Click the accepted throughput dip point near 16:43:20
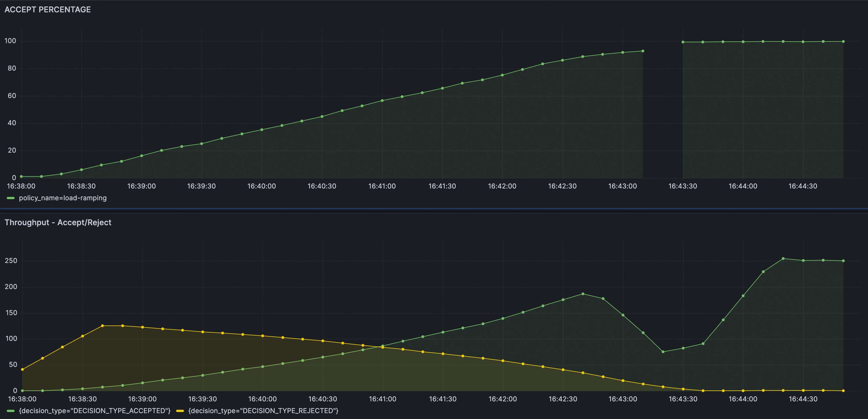The width and height of the screenshot is (868, 419). click(x=663, y=352)
